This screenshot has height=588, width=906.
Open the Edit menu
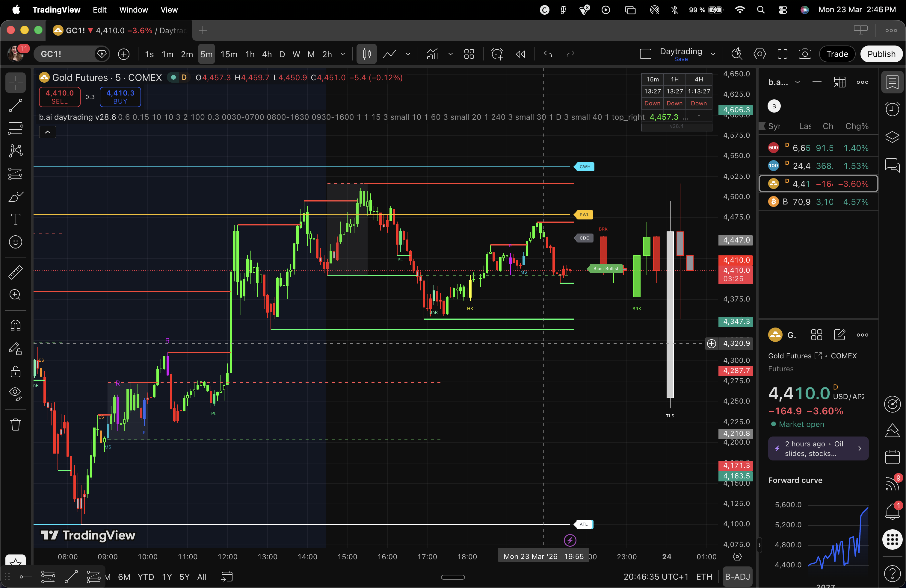coord(99,10)
